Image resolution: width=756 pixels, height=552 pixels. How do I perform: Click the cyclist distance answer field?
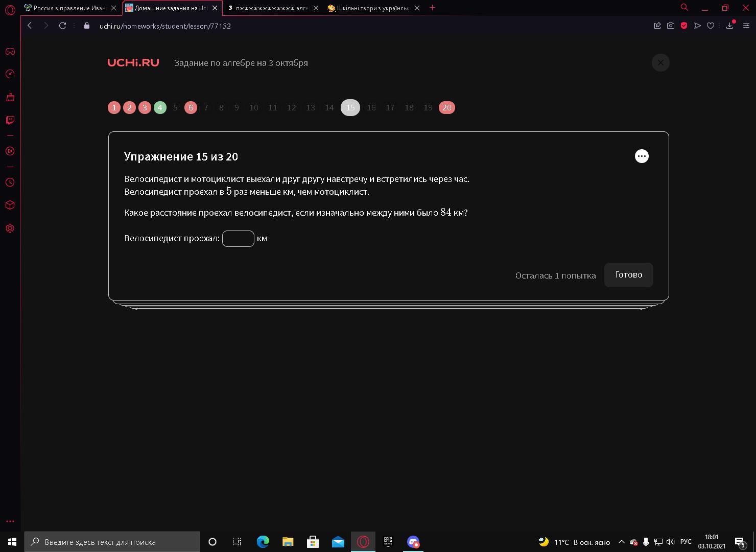(238, 239)
